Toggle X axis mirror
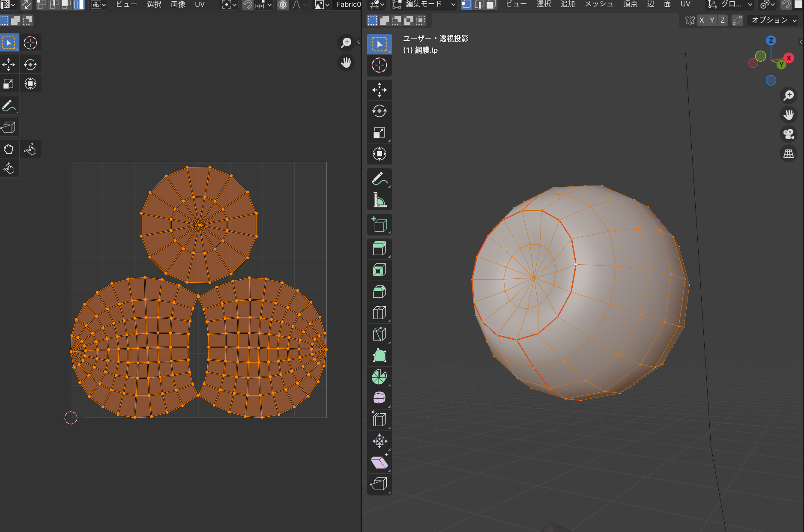Viewport: 804px width, 532px height. pyautogui.click(x=702, y=20)
